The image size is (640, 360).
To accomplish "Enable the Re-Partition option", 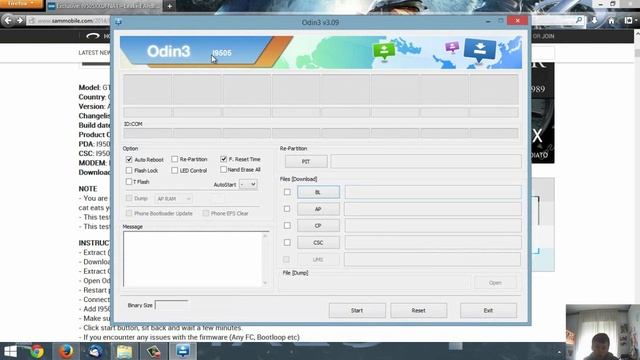I will pyautogui.click(x=175, y=159).
